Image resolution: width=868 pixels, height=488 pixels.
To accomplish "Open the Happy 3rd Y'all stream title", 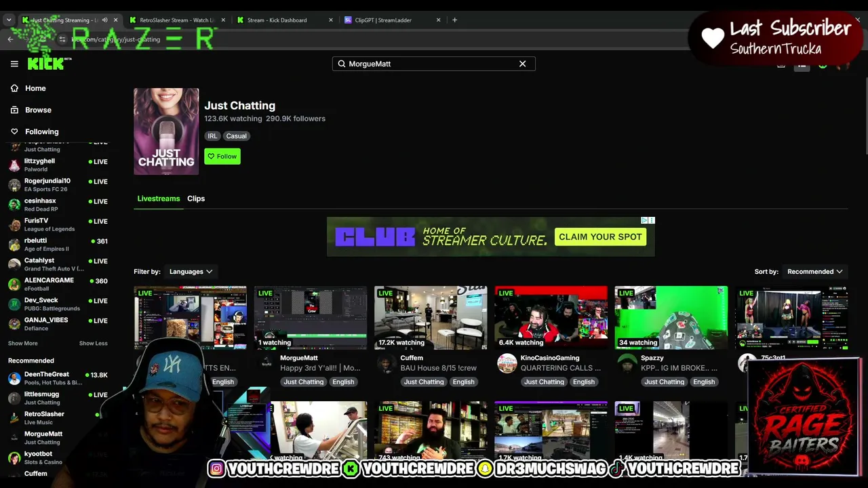I will click(x=320, y=368).
